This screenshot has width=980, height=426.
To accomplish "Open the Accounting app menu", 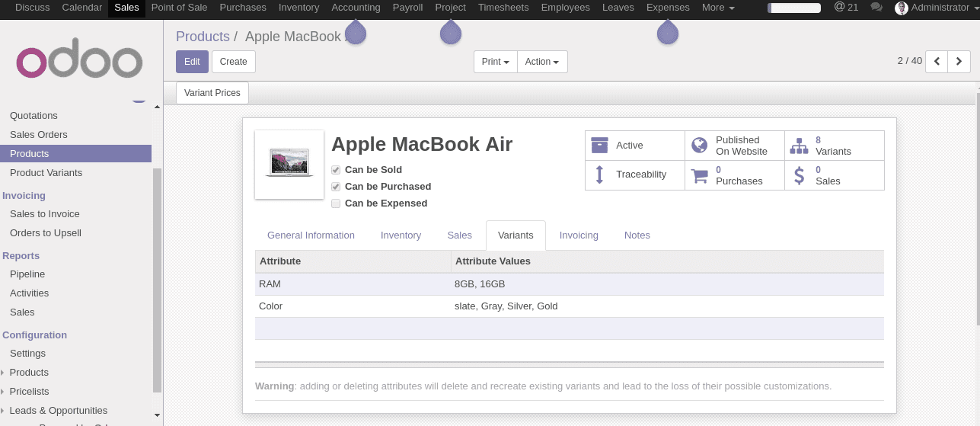I will click(356, 8).
